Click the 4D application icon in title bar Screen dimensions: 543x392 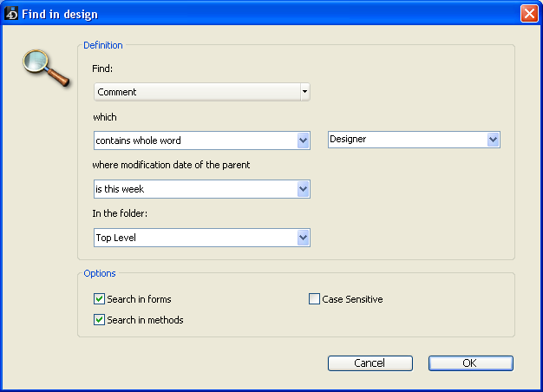coord(11,14)
